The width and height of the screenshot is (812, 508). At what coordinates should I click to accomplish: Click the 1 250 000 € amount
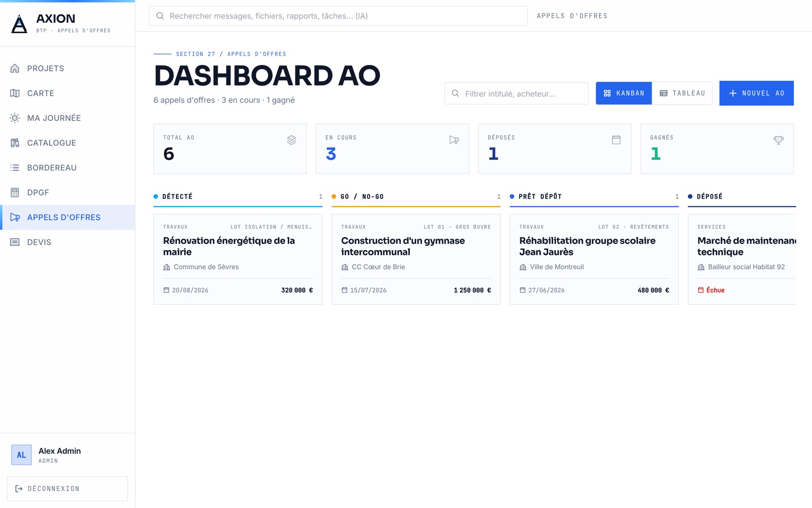(472, 291)
